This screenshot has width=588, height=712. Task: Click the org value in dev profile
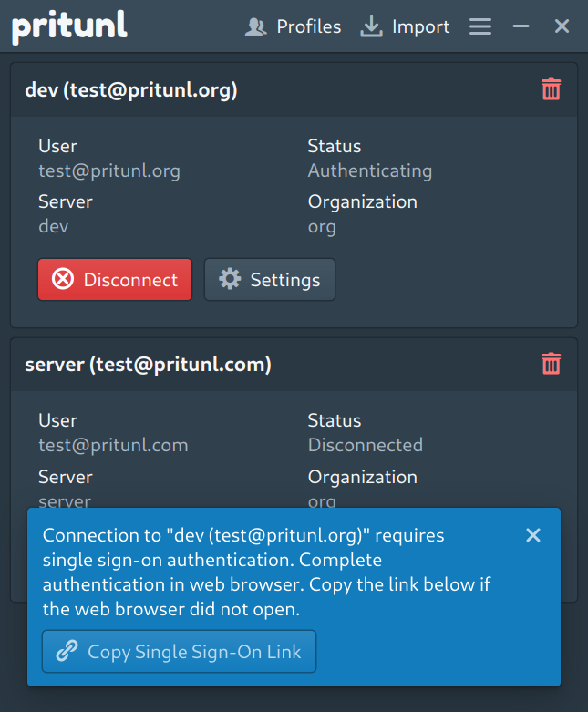[322, 227]
